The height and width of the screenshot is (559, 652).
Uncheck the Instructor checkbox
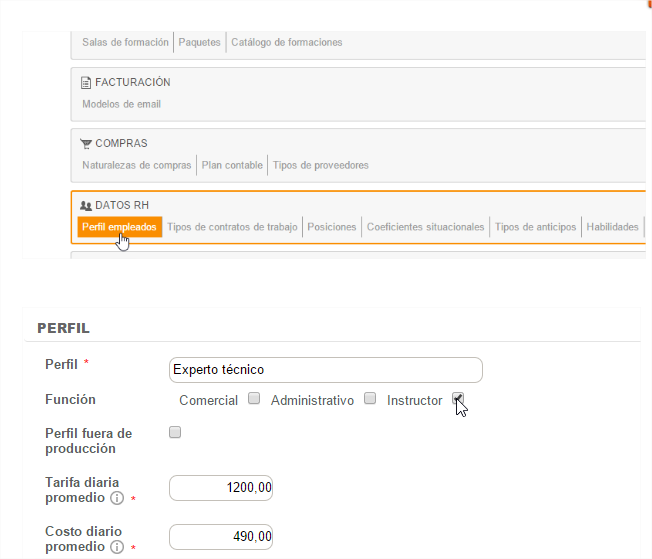click(x=458, y=399)
